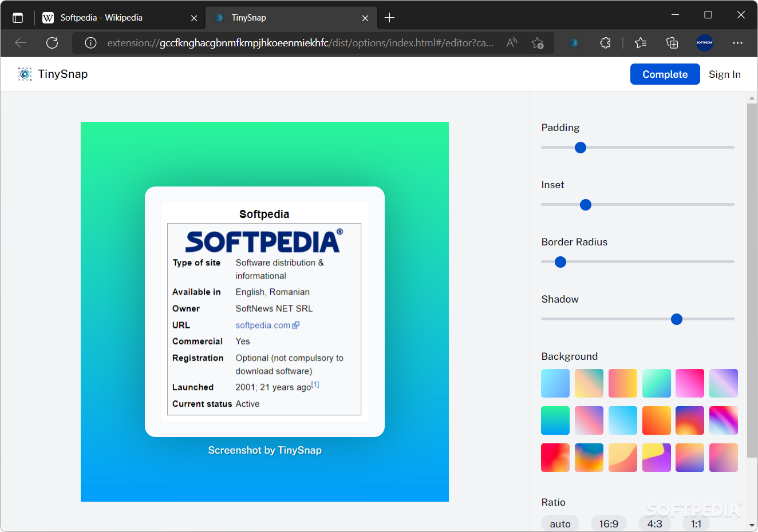Select the sky blue background swatch in second row

click(x=623, y=420)
